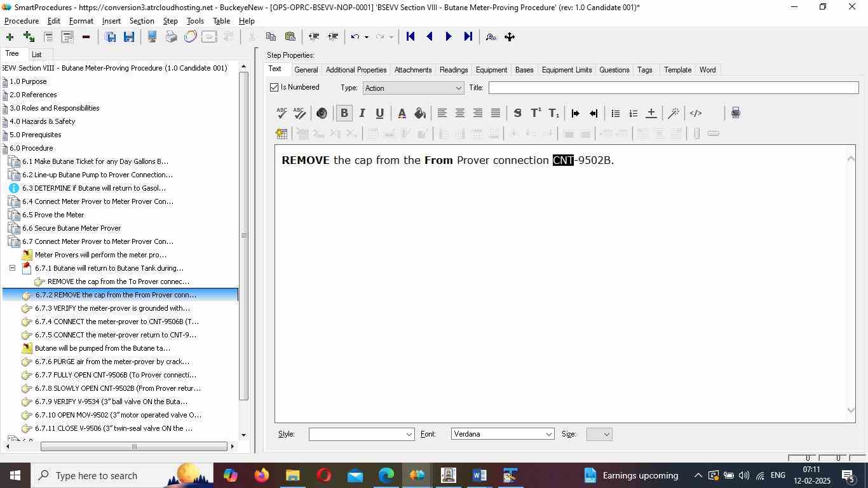Justify text alignment
Image resolution: width=868 pixels, height=488 pixels.
[496, 113]
